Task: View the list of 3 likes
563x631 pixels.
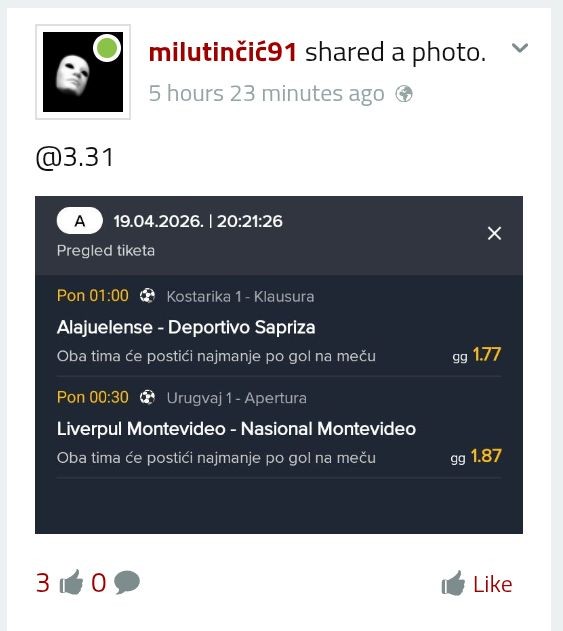Action: [x=43, y=582]
